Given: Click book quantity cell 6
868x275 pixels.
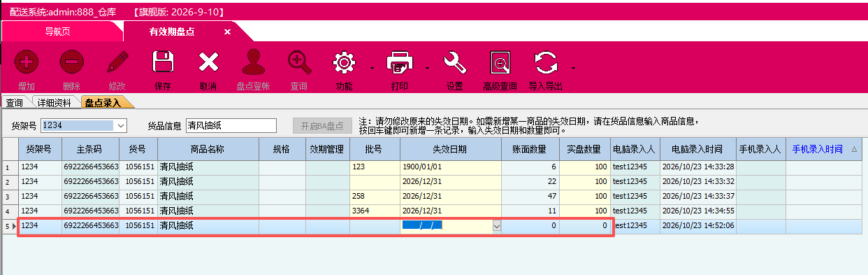Looking at the screenshot, I should click(x=530, y=167).
